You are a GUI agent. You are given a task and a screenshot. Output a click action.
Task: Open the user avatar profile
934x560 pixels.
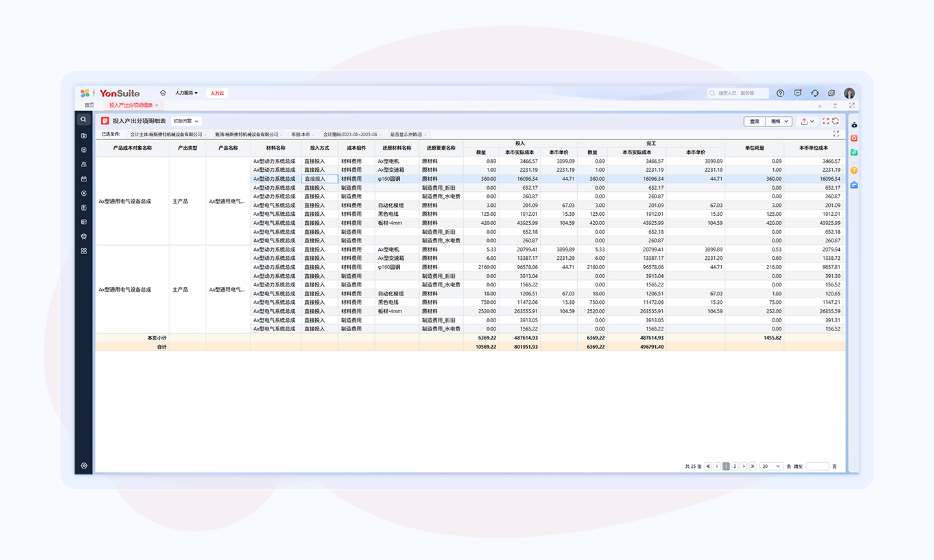point(849,93)
